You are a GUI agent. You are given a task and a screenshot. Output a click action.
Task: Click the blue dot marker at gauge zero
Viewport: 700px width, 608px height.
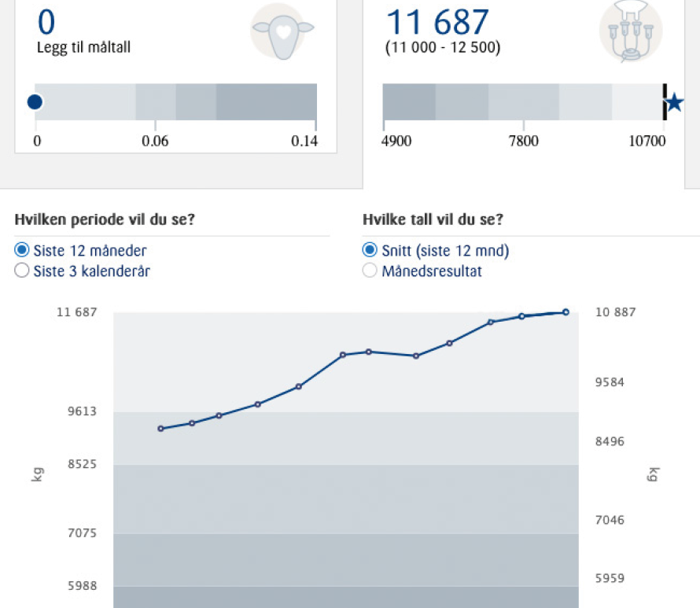click(35, 101)
